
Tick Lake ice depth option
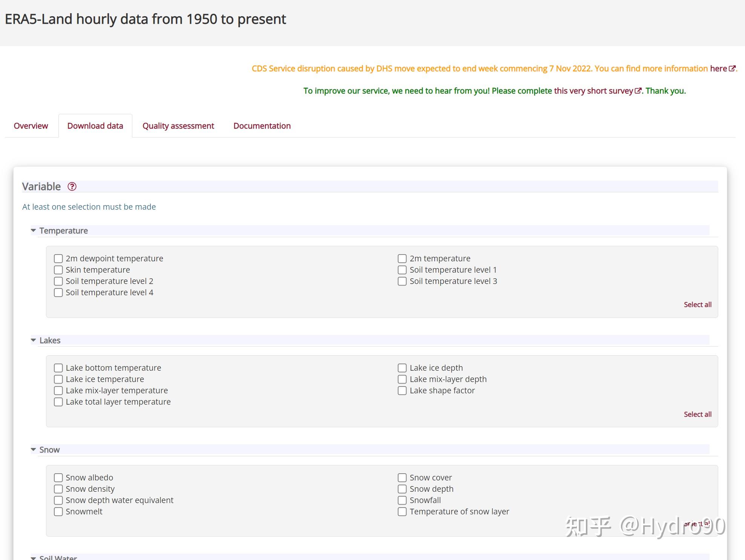click(x=402, y=368)
